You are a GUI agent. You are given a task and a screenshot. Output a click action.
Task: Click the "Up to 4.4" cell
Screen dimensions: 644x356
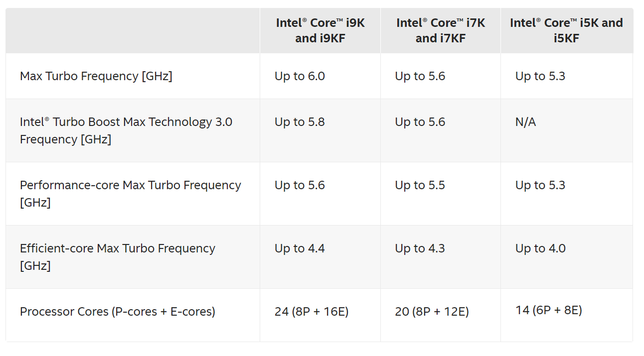pos(300,248)
